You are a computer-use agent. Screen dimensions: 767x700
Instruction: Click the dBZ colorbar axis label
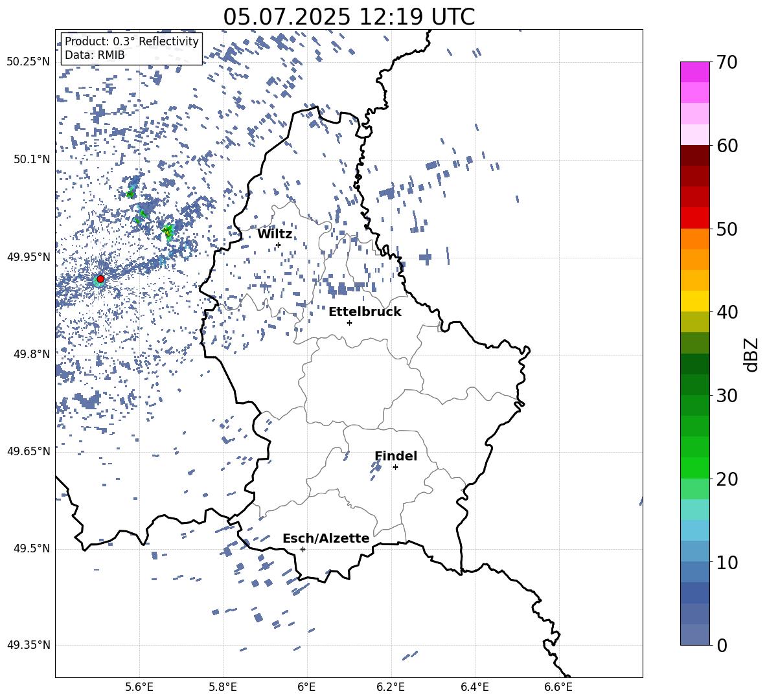click(751, 354)
